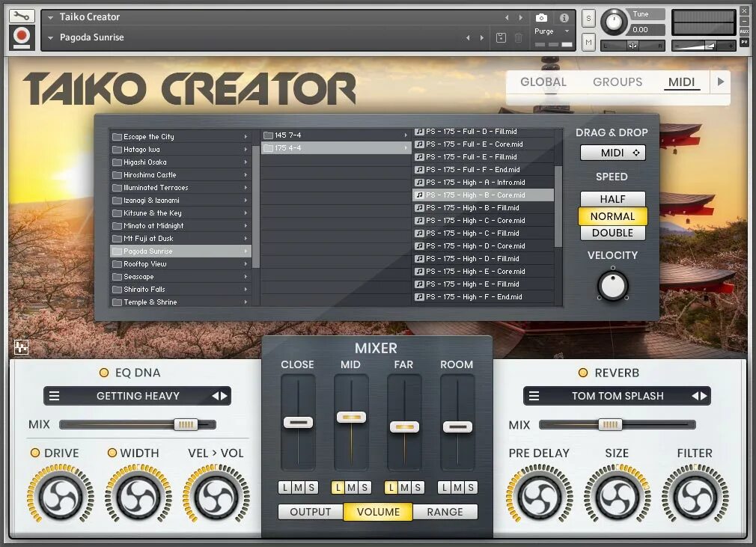This screenshot has width=756, height=547.
Task: Click the MIDI drag handle crosshair icon
Action: click(636, 153)
